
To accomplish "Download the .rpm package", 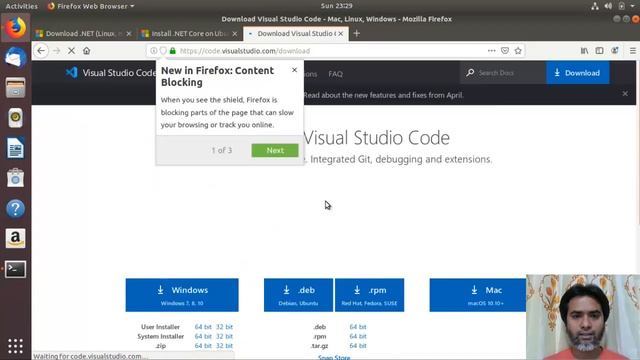I will click(369, 295).
